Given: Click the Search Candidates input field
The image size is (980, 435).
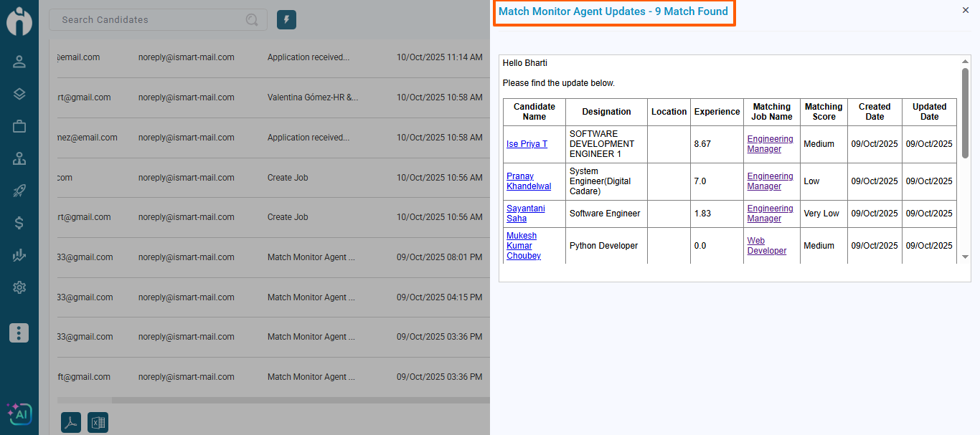Looking at the screenshot, I should (151, 20).
